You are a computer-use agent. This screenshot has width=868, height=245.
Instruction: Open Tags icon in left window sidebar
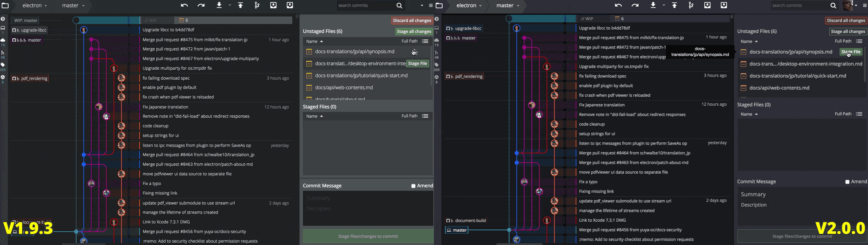tap(3, 65)
